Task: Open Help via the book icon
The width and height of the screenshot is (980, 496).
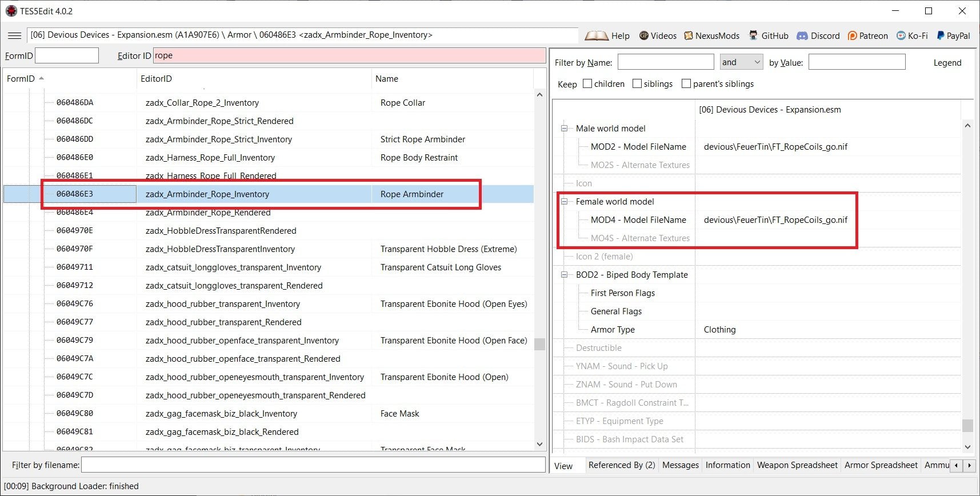Action: [607, 35]
